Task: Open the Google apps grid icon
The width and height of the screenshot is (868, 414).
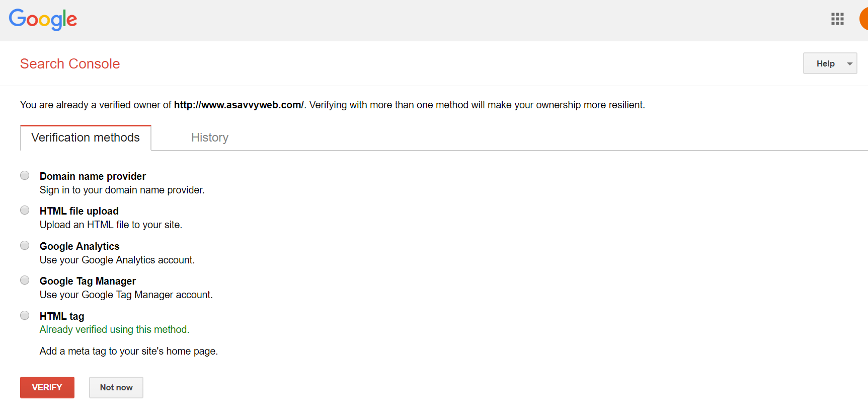Action: (837, 19)
